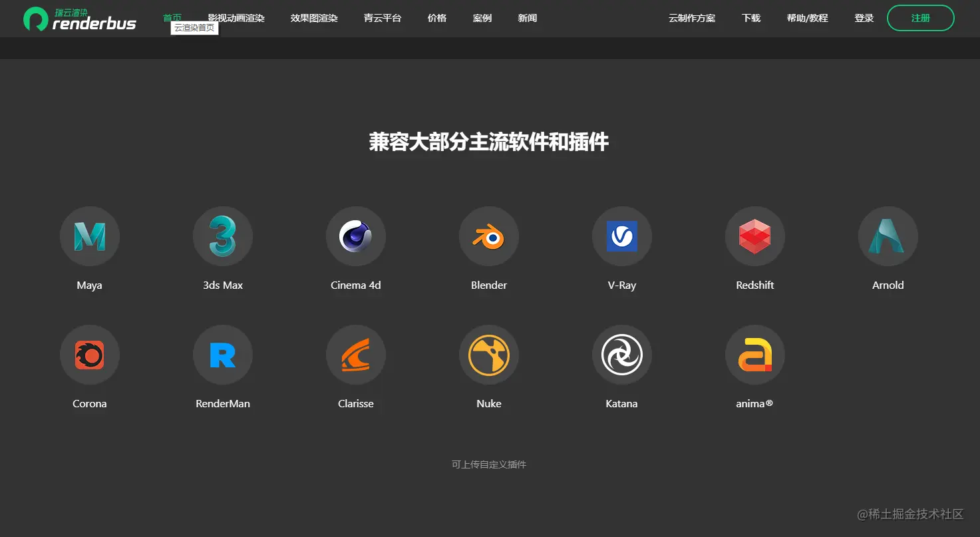Select the Corona renderer icon

(x=90, y=354)
